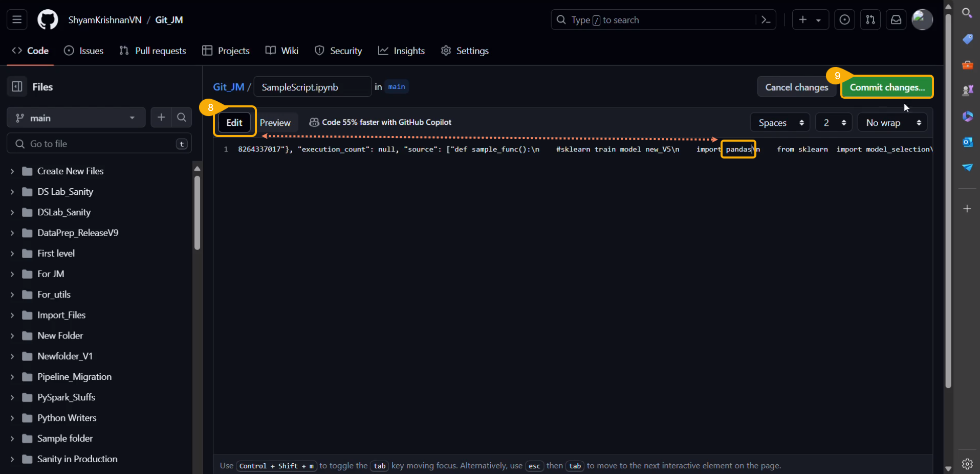Click the SampleScript.ipynb filename field
The width and height of the screenshot is (980, 474).
[312, 87]
